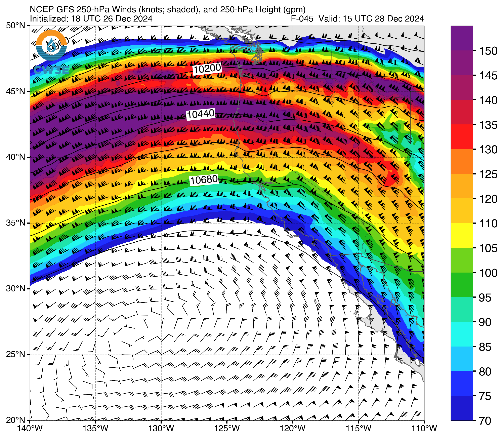Click the 10440 height contour label
Screen dimensions: 504x443
pos(201,114)
